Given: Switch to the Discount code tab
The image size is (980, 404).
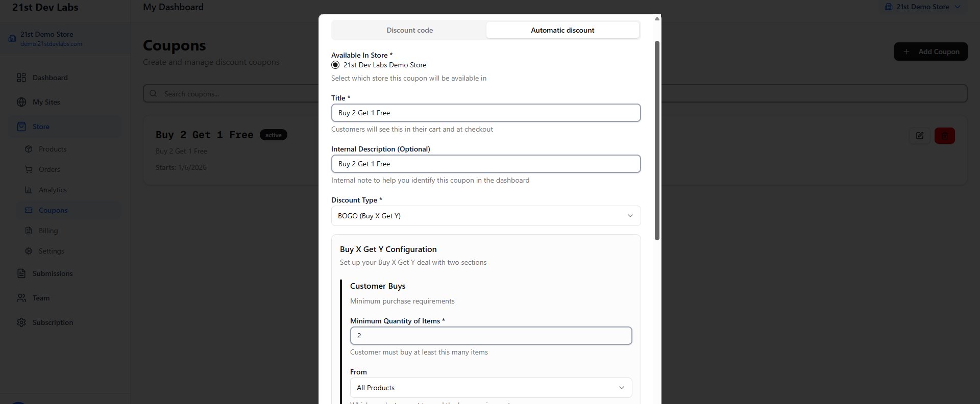Looking at the screenshot, I should (x=409, y=30).
